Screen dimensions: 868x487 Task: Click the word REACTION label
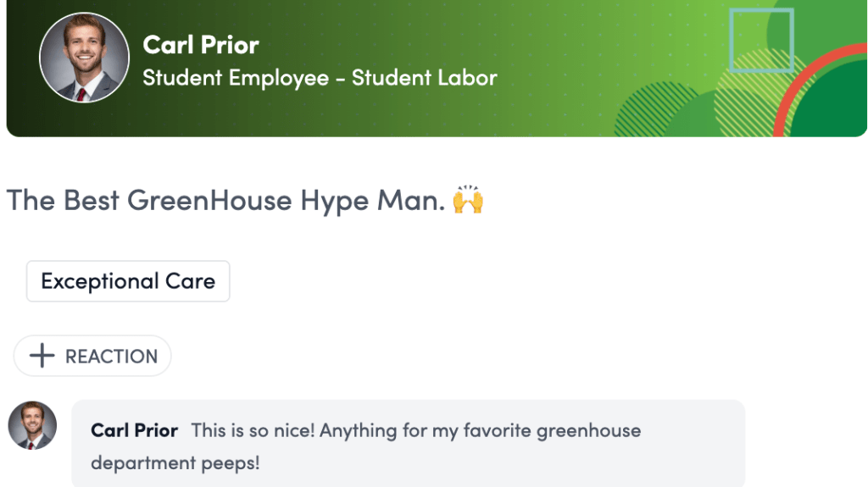[x=111, y=357]
